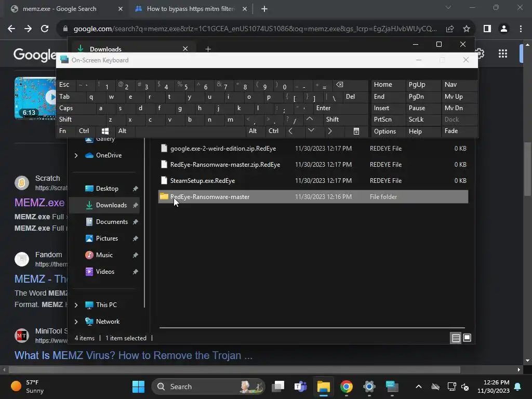Open Settings from the taskbar

point(369,387)
